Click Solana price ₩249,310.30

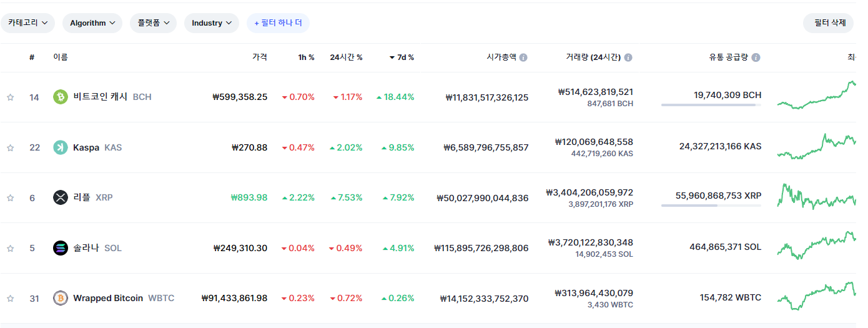240,248
